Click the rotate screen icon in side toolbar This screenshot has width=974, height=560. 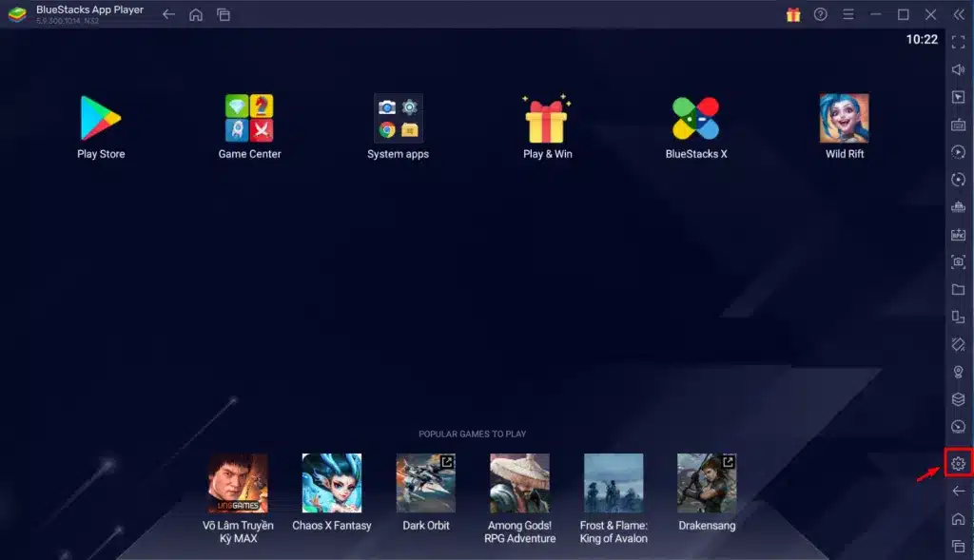tap(959, 318)
